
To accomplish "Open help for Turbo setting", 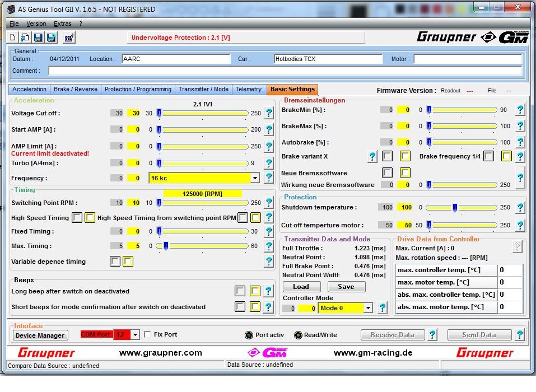I will [269, 163].
